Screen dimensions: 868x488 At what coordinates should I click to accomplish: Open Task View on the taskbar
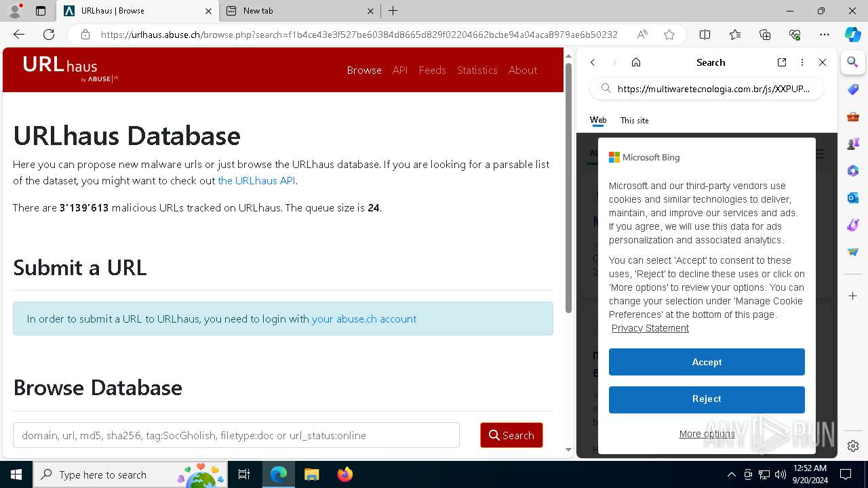(244, 474)
